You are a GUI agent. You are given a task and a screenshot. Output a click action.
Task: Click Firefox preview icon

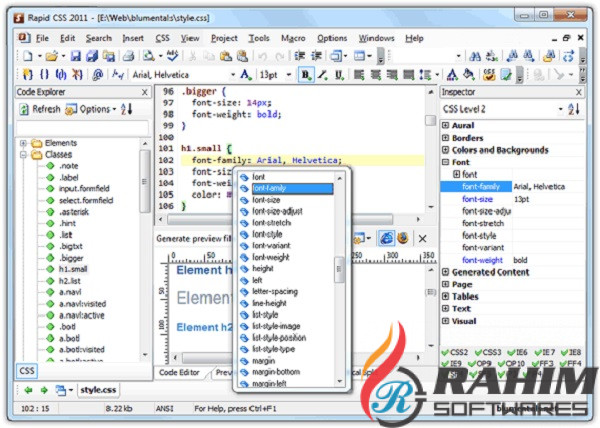pyautogui.click(x=403, y=238)
